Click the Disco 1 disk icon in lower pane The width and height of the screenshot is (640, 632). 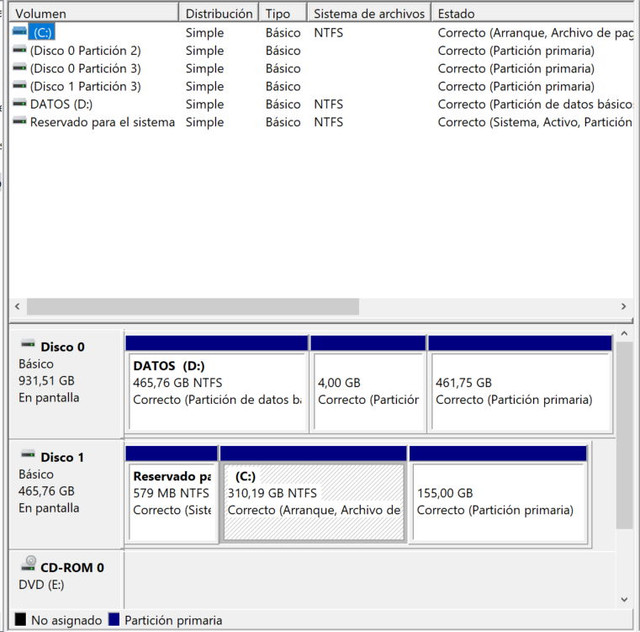[x=28, y=454]
